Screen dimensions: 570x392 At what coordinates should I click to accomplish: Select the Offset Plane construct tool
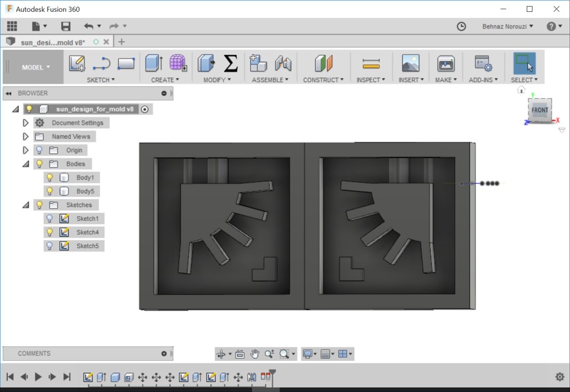(x=324, y=63)
